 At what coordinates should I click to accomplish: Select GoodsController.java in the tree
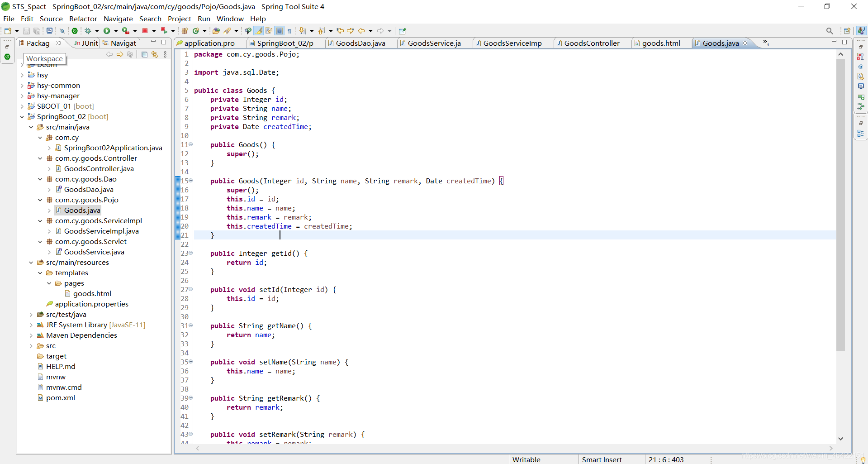(99, 169)
